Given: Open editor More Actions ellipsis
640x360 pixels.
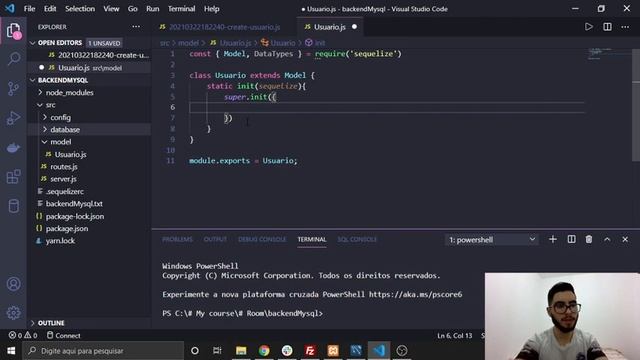Looking at the screenshot, I should coord(625,27).
